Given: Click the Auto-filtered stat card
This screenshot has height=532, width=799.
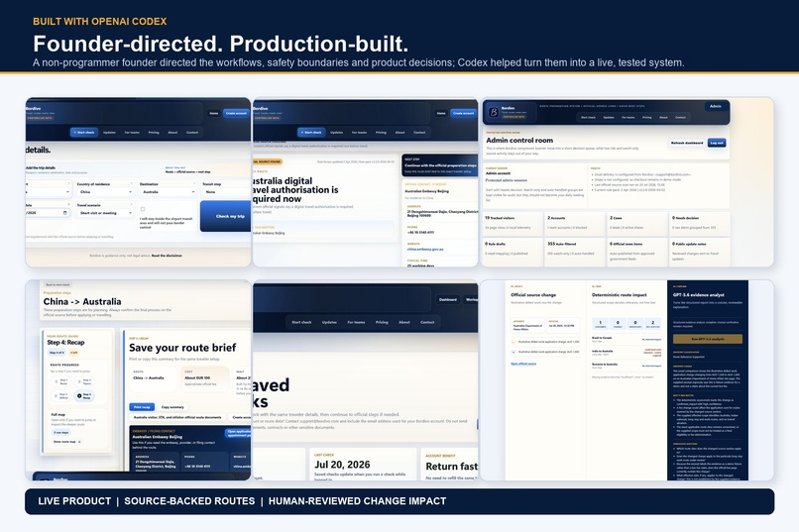Looking at the screenshot, I should click(575, 251).
